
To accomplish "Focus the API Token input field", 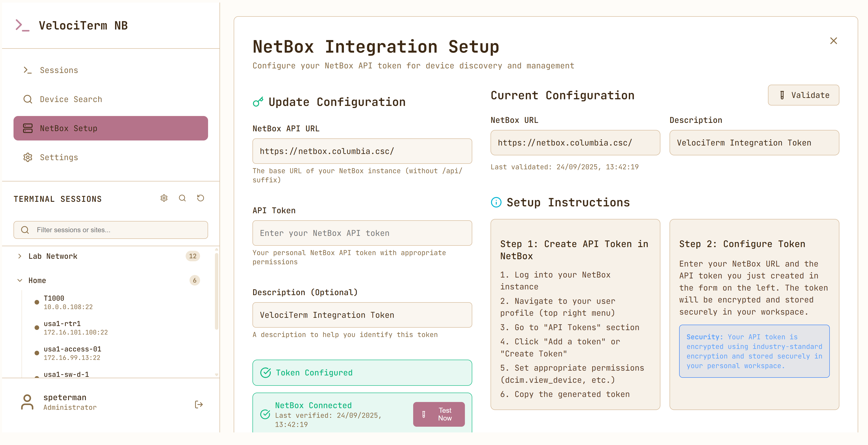I will point(362,233).
